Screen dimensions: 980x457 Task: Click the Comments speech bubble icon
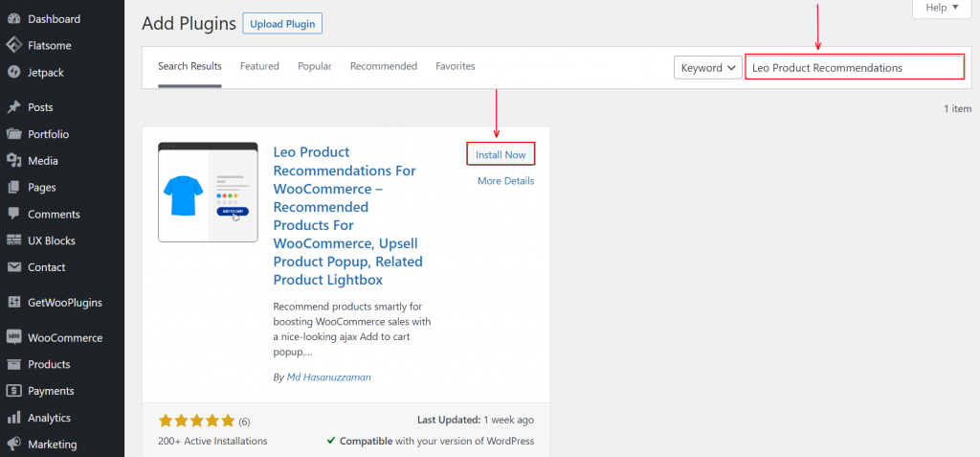point(13,214)
